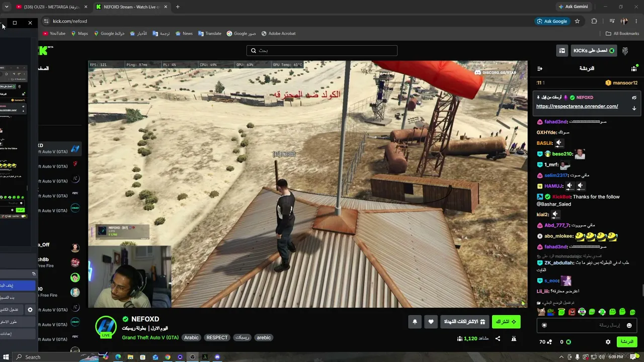Open the emoji picker in the chat input
The height and width of the screenshot is (362, 644).
point(629,325)
